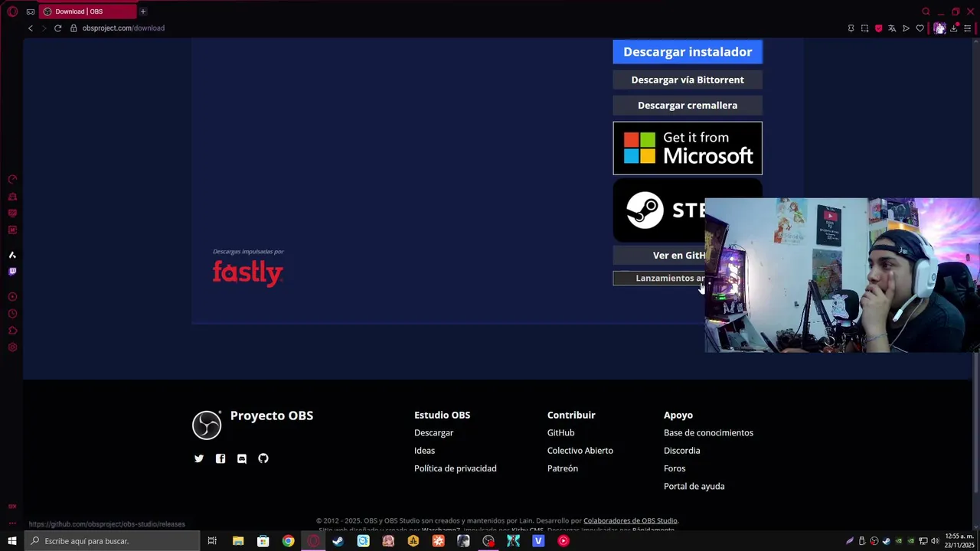Click Descargar instalador button

[x=688, y=52]
